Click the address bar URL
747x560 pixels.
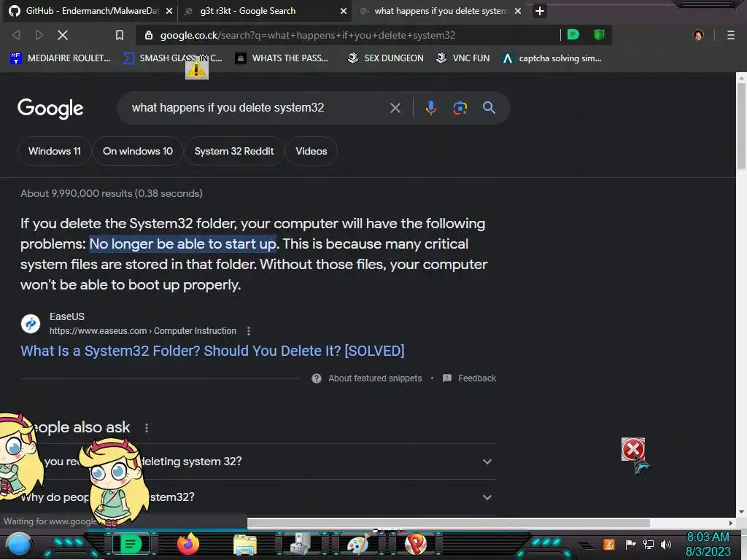pos(308,35)
